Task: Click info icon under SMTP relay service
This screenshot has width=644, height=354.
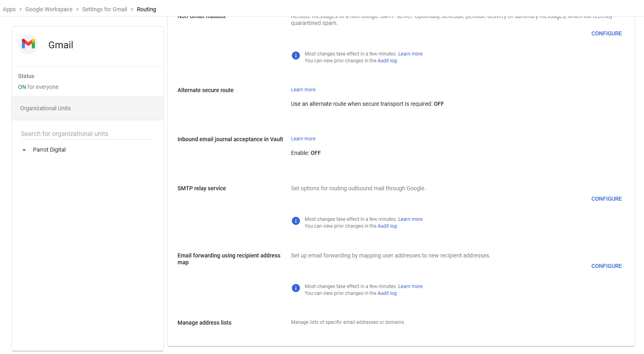Action: click(296, 221)
